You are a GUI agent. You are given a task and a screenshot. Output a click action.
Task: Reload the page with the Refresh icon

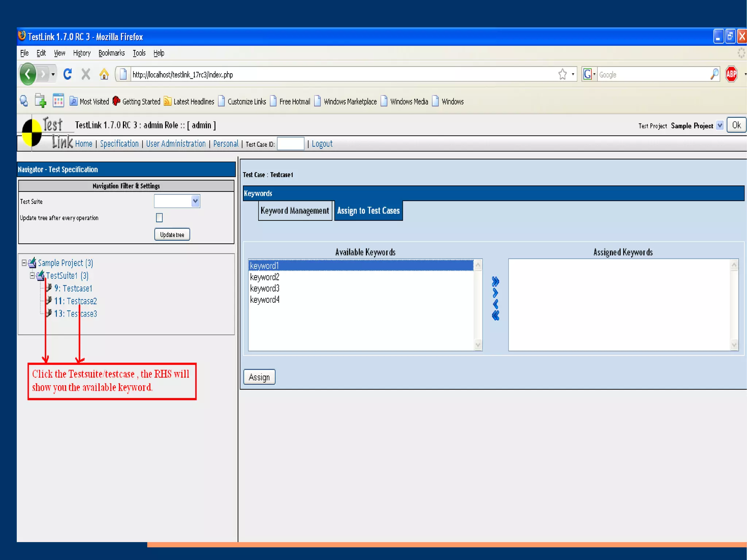pos(67,74)
